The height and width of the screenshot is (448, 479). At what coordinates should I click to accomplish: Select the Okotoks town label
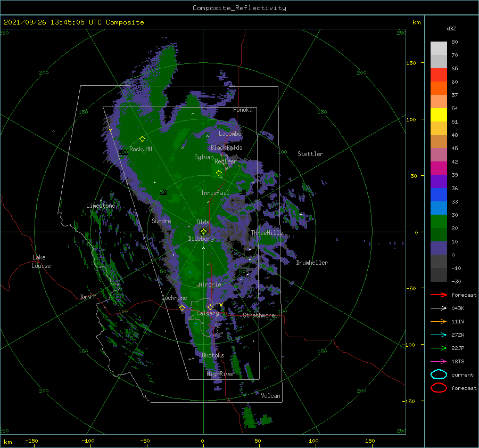tap(213, 355)
